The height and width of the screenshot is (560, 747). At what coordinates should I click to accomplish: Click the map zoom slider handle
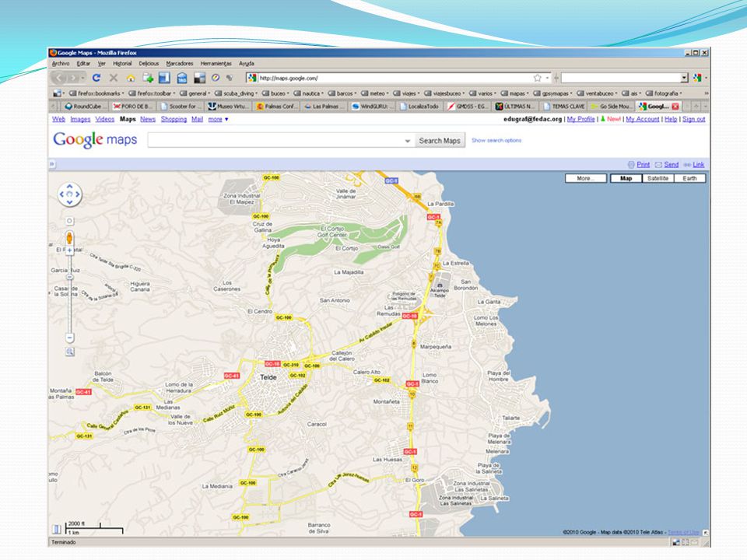[x=69, y=277]
